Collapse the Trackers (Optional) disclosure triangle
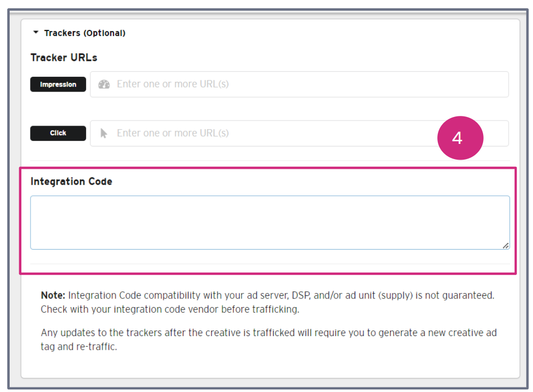This screenshot has height=392, width=533. coord(36,33)
